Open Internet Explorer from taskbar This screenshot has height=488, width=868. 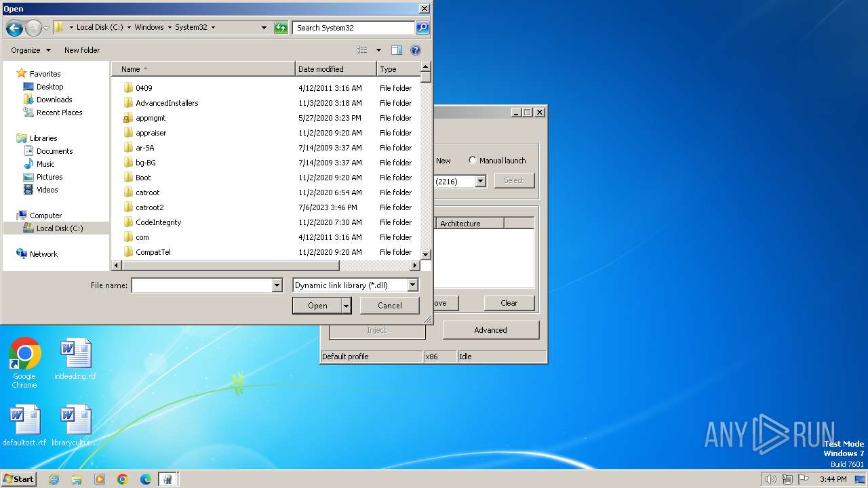(x=54, y=479)
